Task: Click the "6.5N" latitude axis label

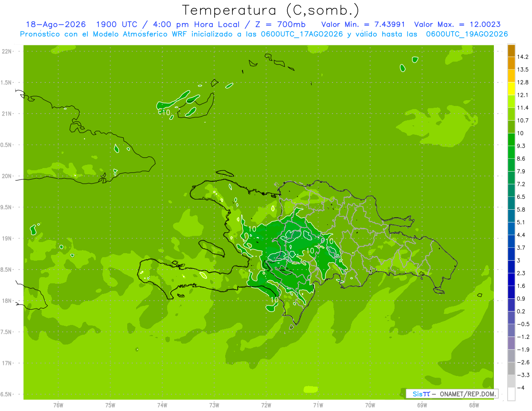Action: (x=7, y=394)
